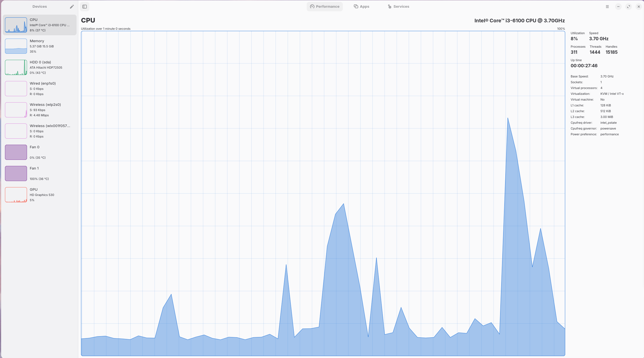Select the CPU device in sidebar
Image resolution: width=644 pixels, height=358 pixels.
[40, 25]
